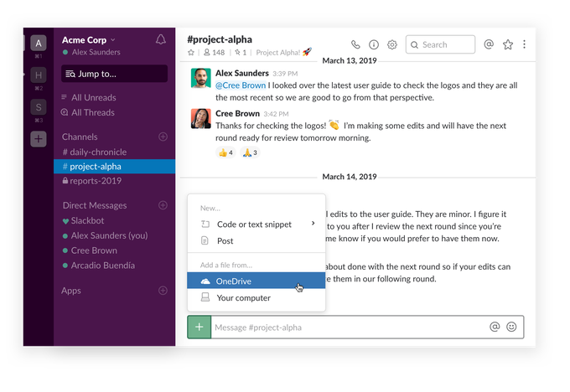Choose Your computer upload option
The image size is (570, 392).
coord(243,297)
